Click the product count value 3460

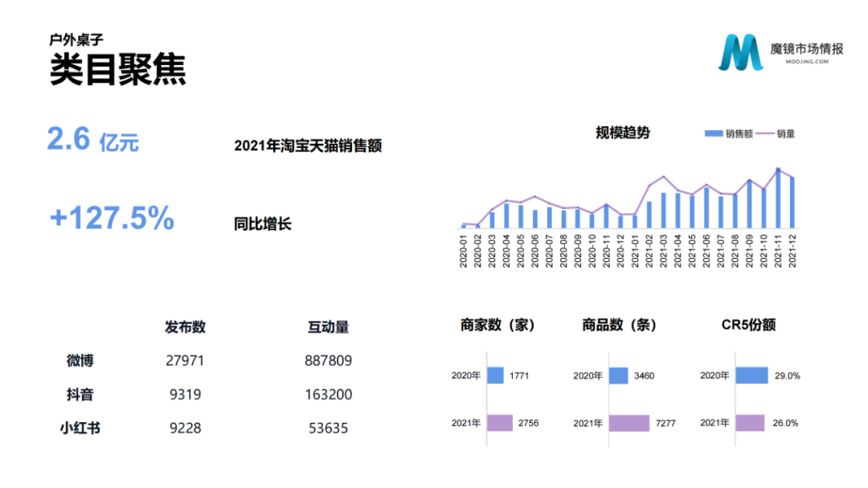(x=644, y=375)
